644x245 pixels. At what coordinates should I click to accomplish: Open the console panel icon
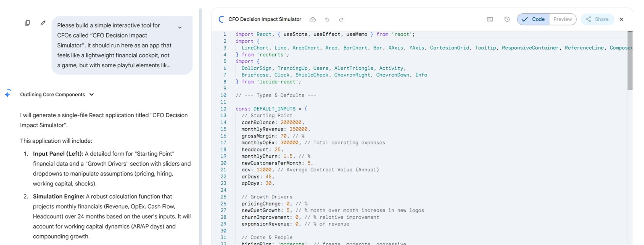(x=490, y=19)
